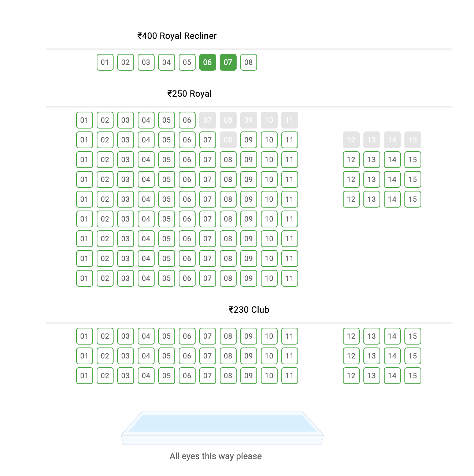Choose seat 07 in the fifth Royal row
Image resolution: width=474 pixels, height=476 pixels.
(x=207, y=199)
